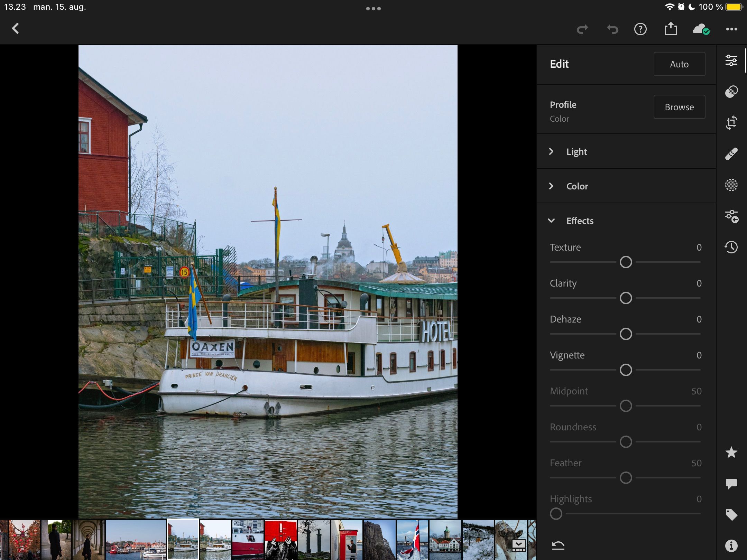The image size is (747, 560).
Task: Tap the 13.23 clock in status bar
Action: [15, 7]
